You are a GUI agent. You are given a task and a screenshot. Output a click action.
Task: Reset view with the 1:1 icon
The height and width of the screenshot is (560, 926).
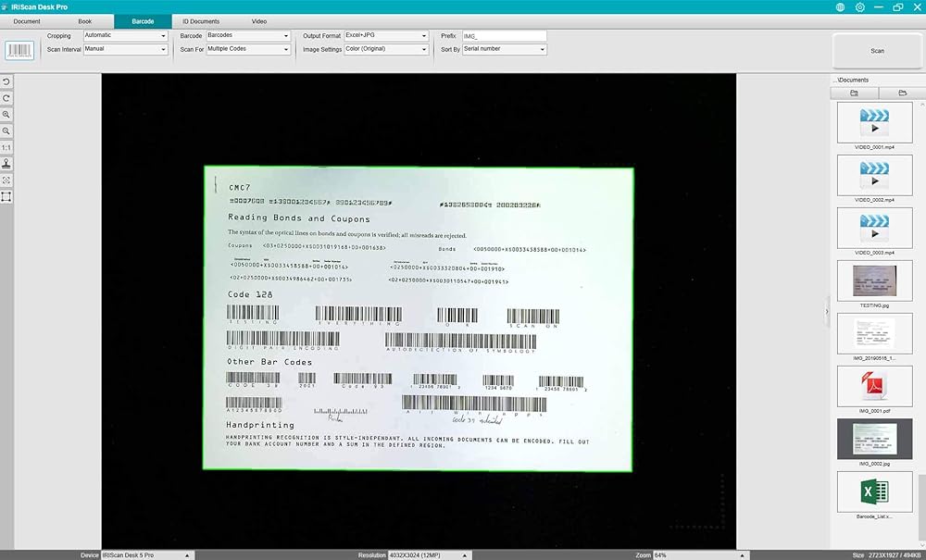[x=6, y=147]
